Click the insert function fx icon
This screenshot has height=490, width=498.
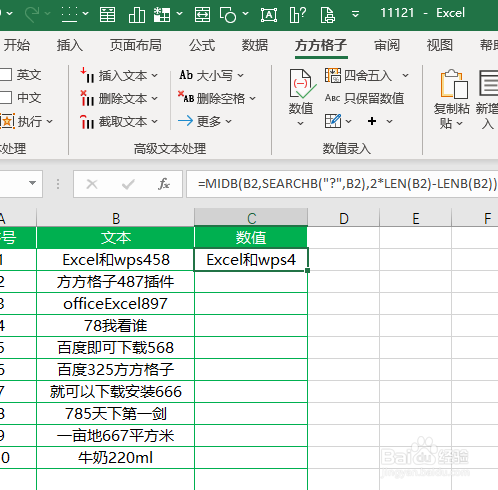click(x=164, y=184)
